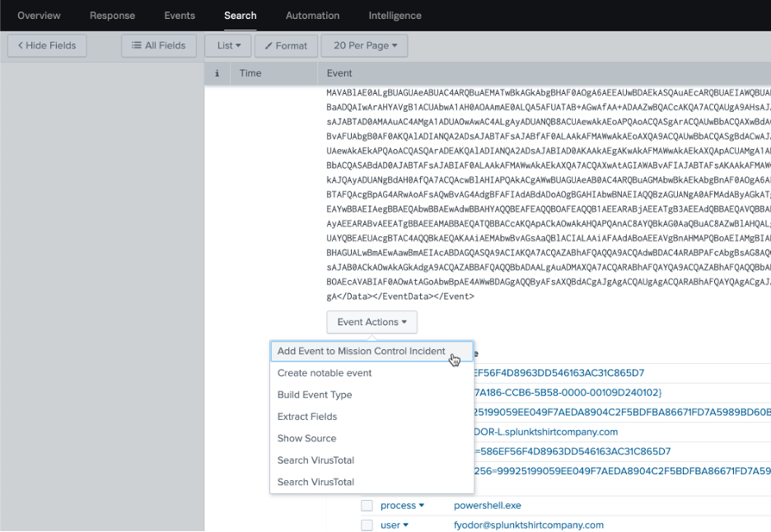Click the powershell.exe value link
This screenshot has width=771, height=532.
point(488,506)
